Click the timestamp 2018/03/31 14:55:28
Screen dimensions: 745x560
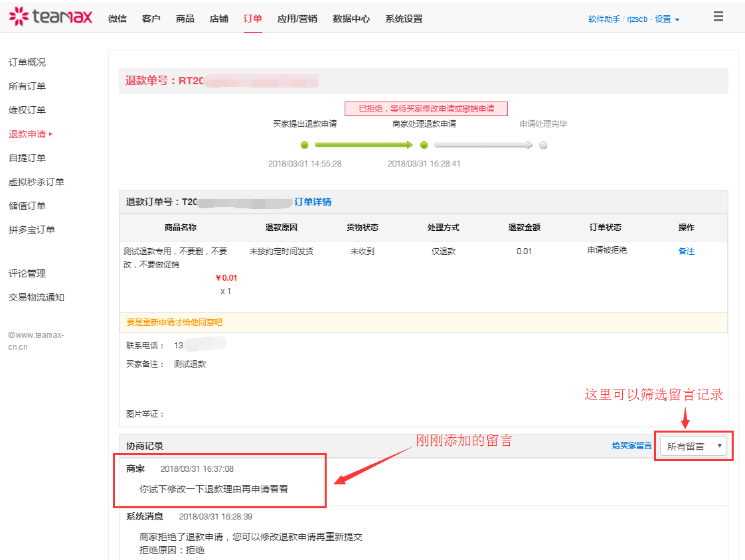coord(305,164)
